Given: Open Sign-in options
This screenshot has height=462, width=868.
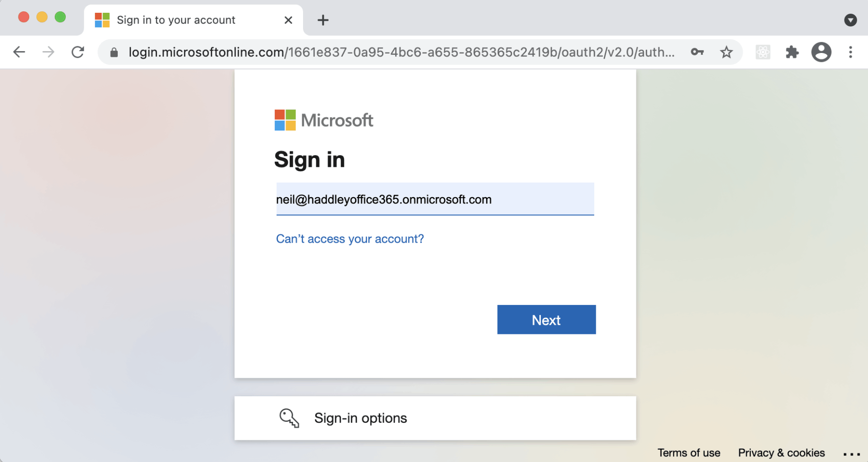Looking at the screenshot, I should point(360,418).
